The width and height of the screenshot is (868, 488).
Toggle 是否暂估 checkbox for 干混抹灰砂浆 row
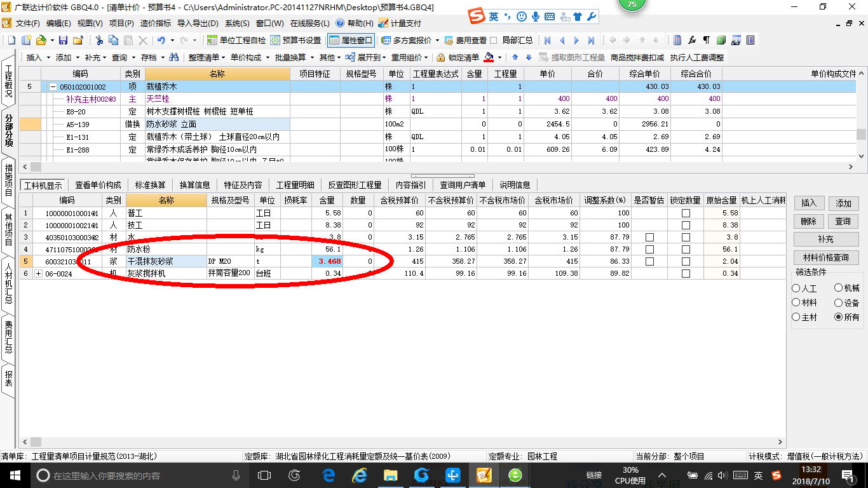649,261
